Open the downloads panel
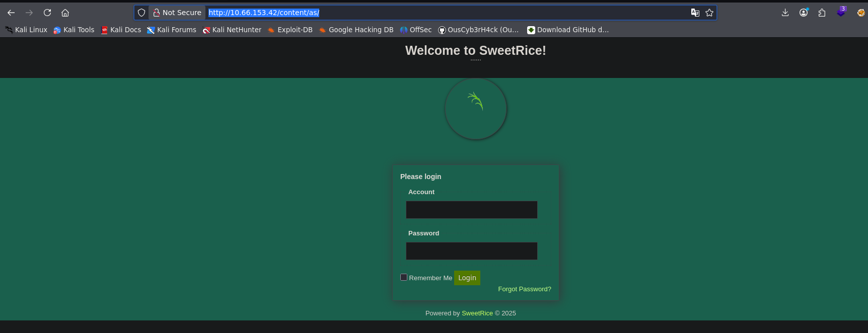The height and width of the screenshot is (333, 868). point(785,13)
